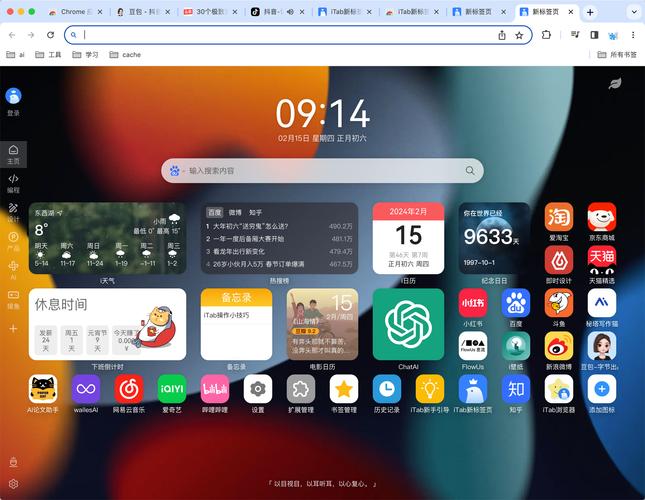Click the leaf icon at top right
The image size is (645, 500).
615,83
